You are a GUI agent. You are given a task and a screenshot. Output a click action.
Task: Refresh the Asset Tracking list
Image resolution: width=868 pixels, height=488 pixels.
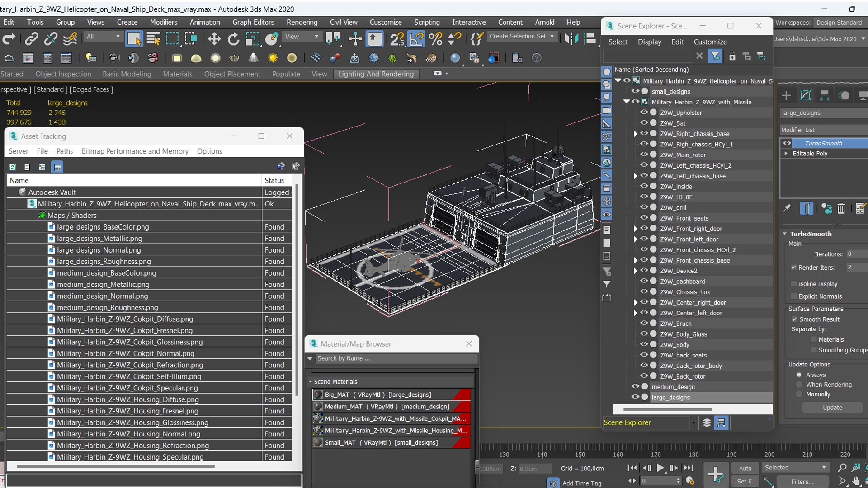pos(13,167)
